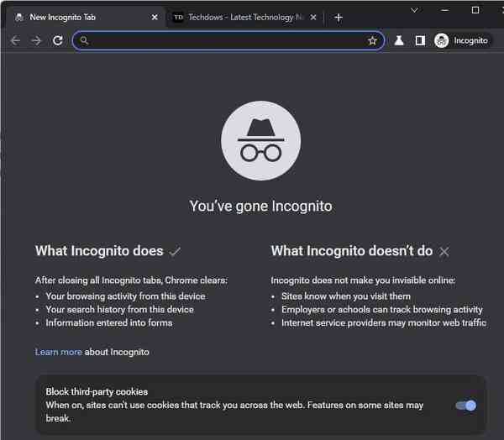Focus the address bar input field
Image resolution: width=504 pixels, height=440 pixels.
228,40
